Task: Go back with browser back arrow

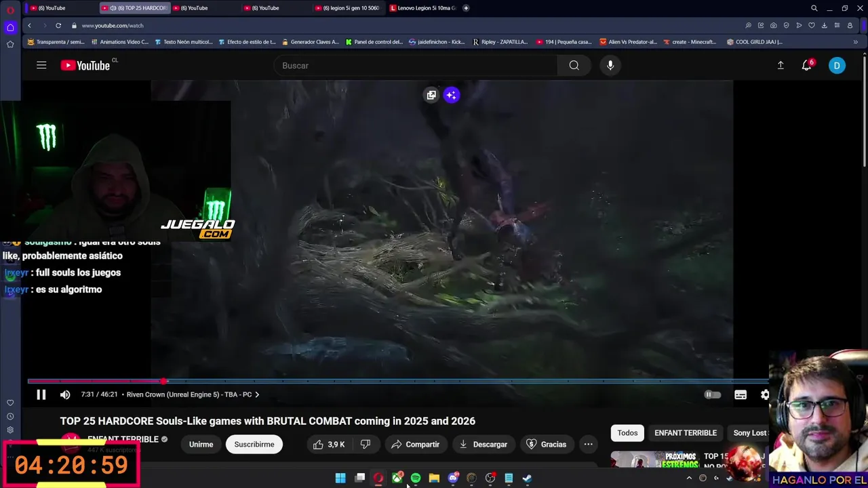Action: pos(29,25)
